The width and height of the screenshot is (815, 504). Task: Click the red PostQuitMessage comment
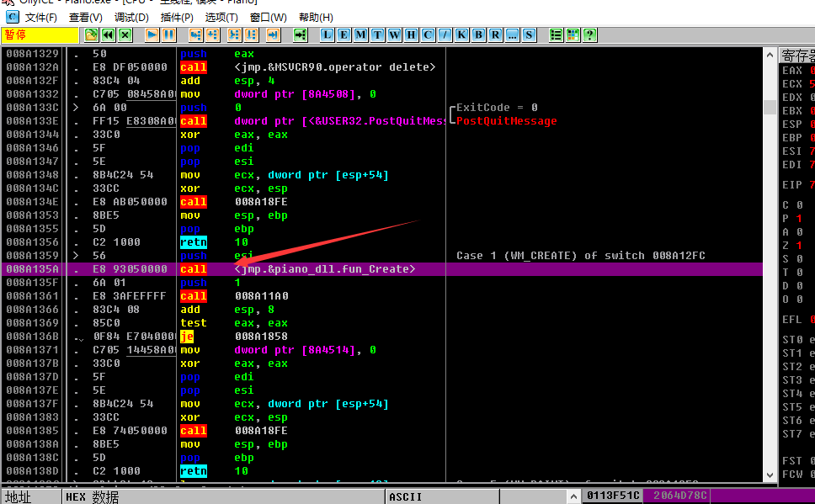point(506,121)
